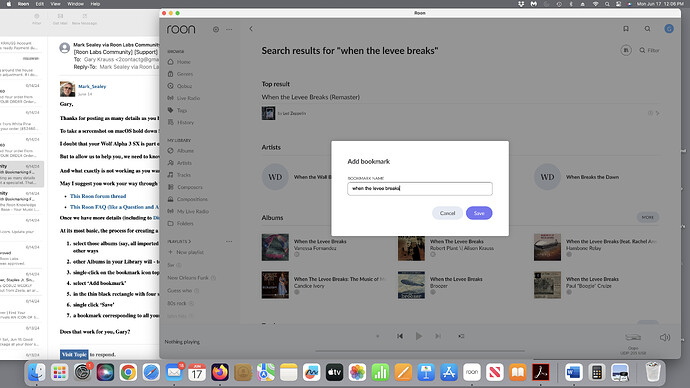Click the Bookmark name text field

pos(420,189)
